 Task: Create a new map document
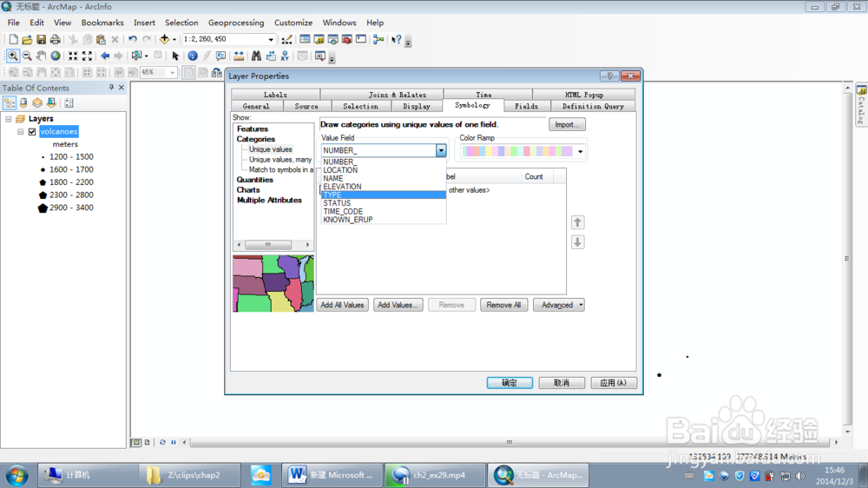click(13, 39)
